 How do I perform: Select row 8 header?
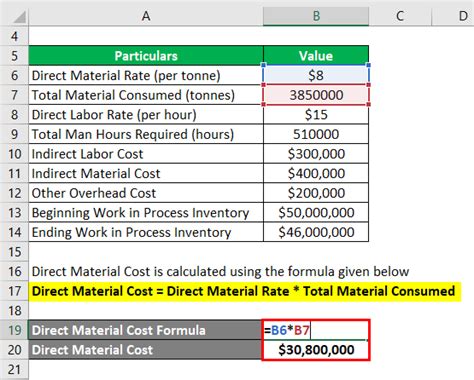click(x=14, y=115)
